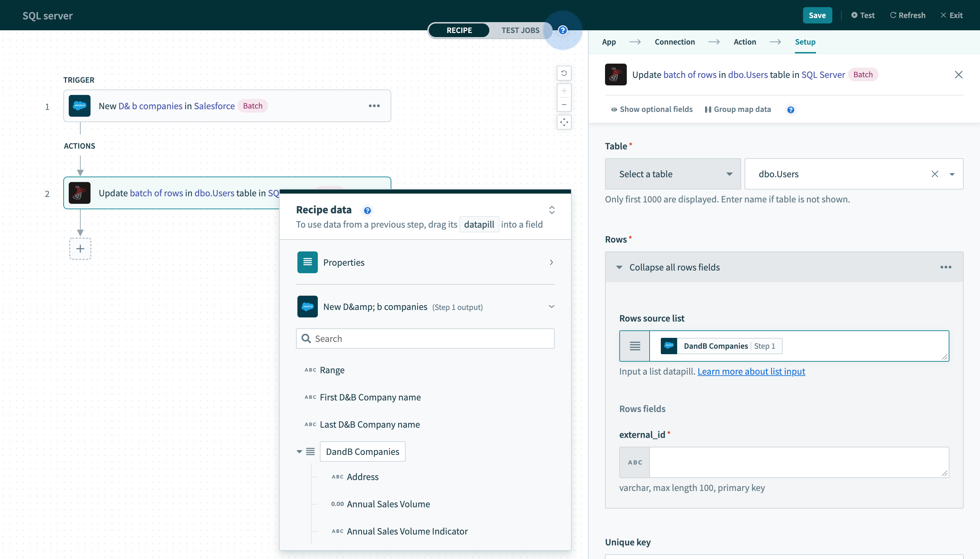Click the Group map data icon in setup panel
The width and height of the screenshot is (980, 559).
[x=707, y=109]
